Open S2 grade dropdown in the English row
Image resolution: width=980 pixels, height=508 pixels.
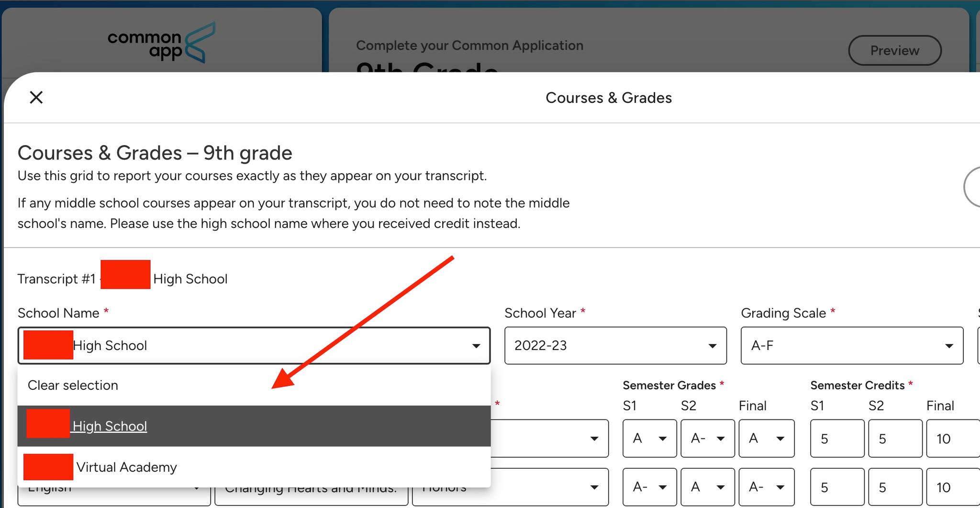point(708,487)
